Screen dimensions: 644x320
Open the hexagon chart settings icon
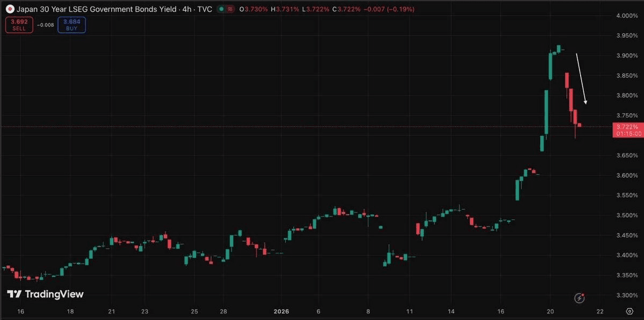point(629,311)
